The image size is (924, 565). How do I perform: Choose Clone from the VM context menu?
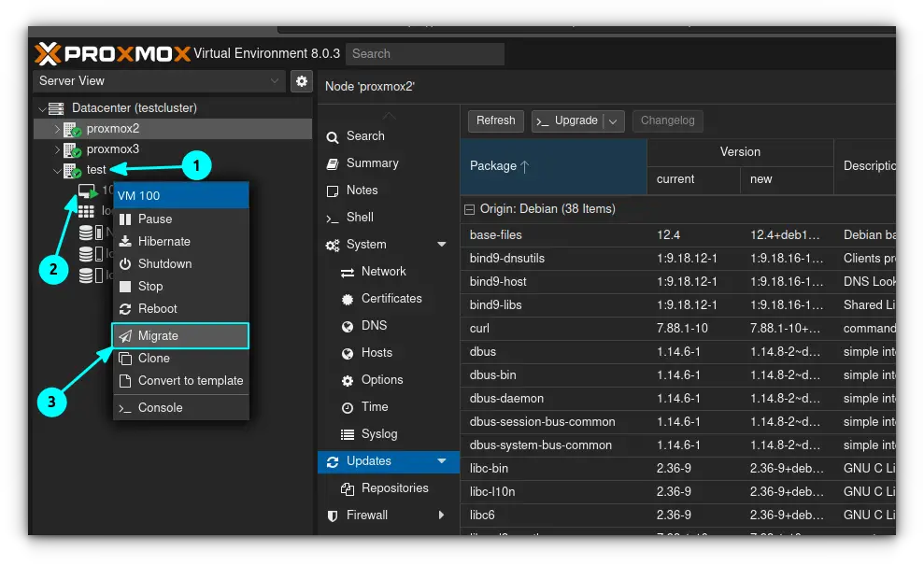click(x=180, y=359)
